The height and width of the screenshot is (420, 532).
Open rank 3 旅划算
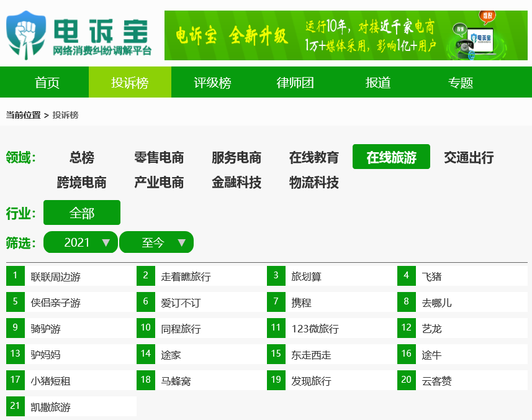[x=332, y=276]
